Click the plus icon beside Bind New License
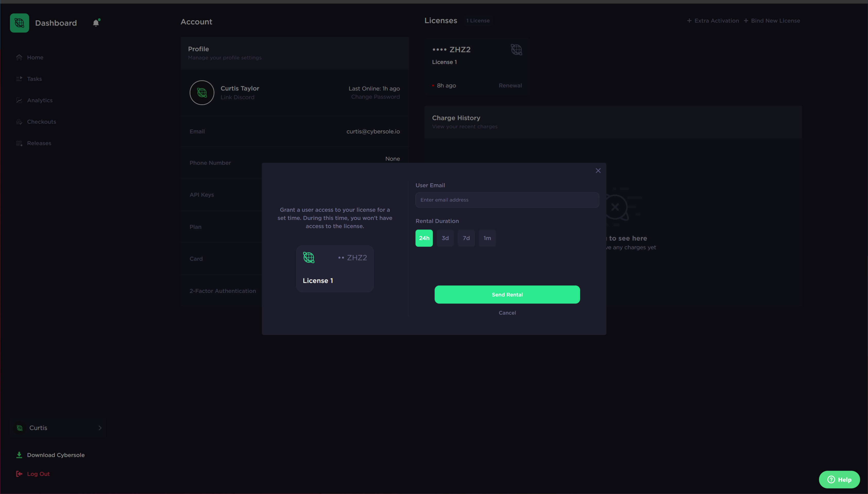The width and height of the screenshot is (868, 494). [x=746, y=21]
